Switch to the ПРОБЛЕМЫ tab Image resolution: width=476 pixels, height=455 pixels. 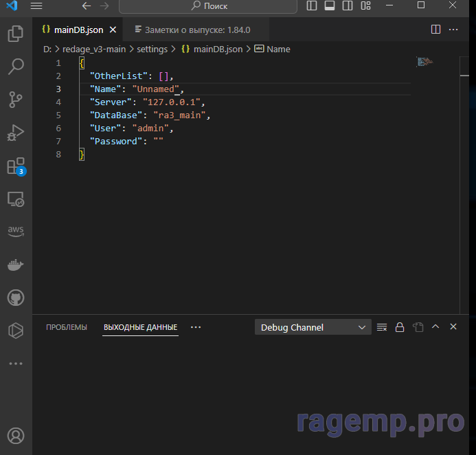pos(67,328)
